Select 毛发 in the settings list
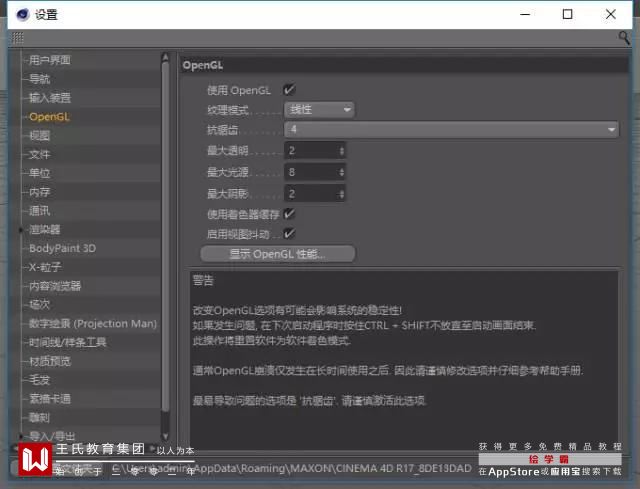Screen dimensions: 640x489 [x=39, y=380]
